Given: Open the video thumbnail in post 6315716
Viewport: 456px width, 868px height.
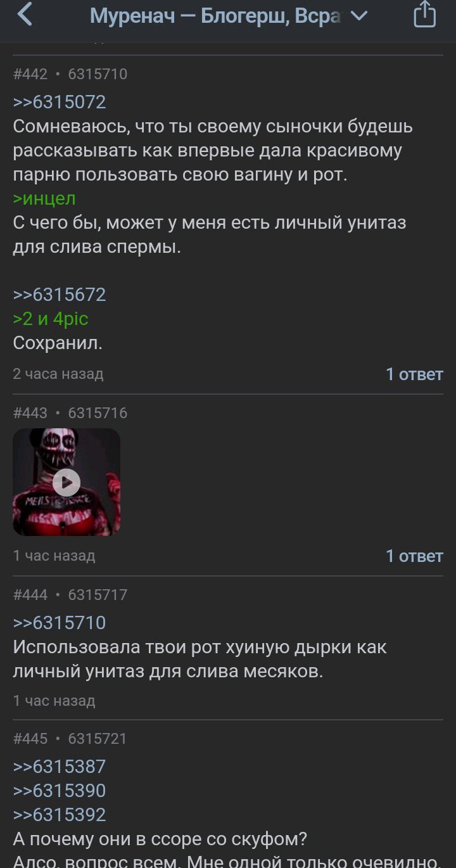Looking at the screenshot, I should point(66,482).
